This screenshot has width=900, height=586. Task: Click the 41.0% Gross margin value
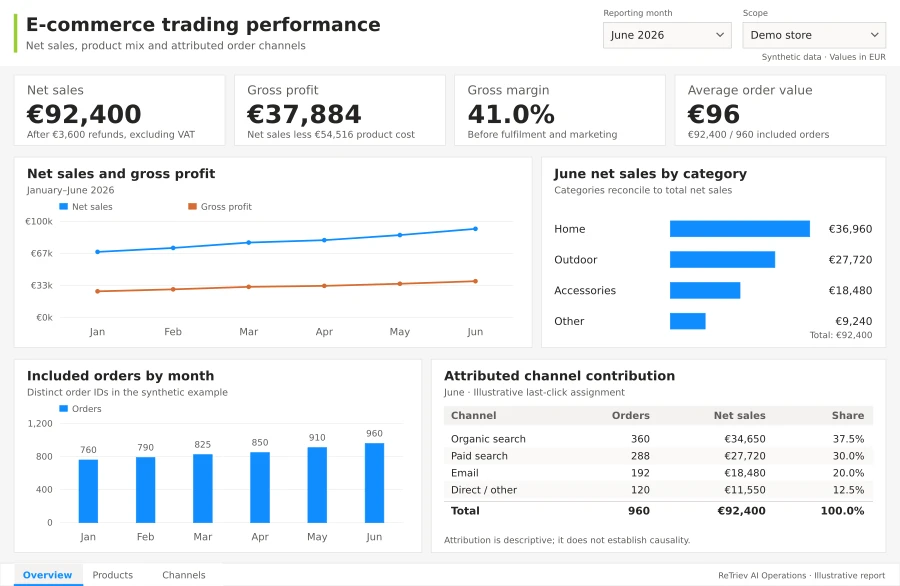(x=511, y=114)
